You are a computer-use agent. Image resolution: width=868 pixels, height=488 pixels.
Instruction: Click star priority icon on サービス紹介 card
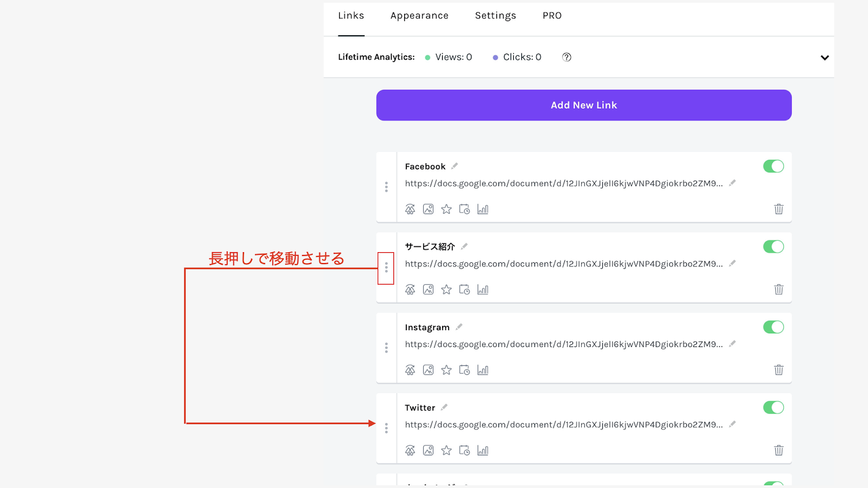pos(446,290)
